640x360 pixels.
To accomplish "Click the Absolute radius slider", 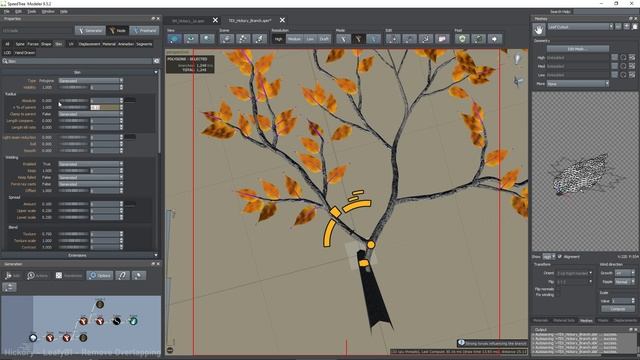I will [74, 100].
